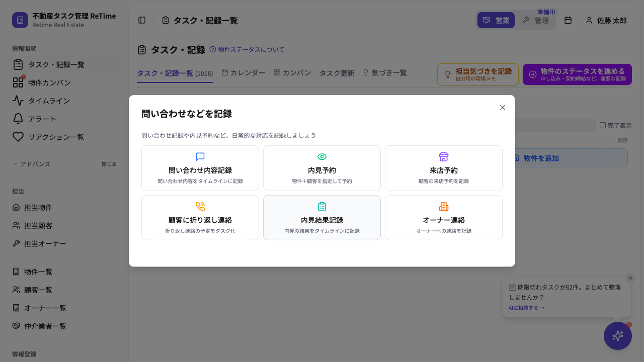Screen dimensions: 644x362
Task: Choose the 来店予約 card
Action: pyautogui.click(x=444, y=168)
